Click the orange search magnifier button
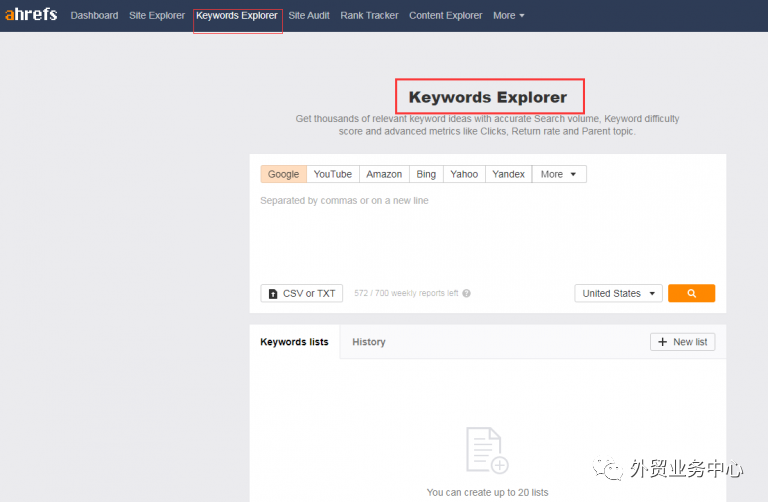This screenshot has width=768, height=502. point(691,293)
